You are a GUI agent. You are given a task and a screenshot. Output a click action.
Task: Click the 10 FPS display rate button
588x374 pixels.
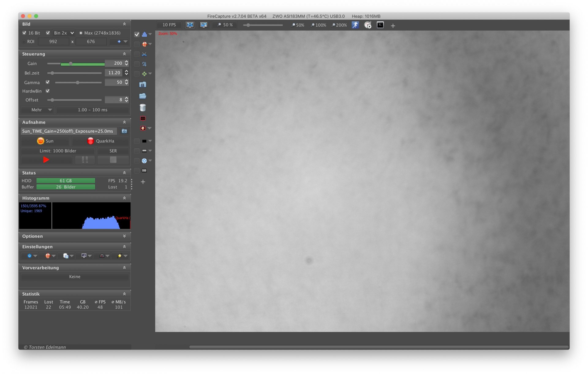[x=169, y=25]
